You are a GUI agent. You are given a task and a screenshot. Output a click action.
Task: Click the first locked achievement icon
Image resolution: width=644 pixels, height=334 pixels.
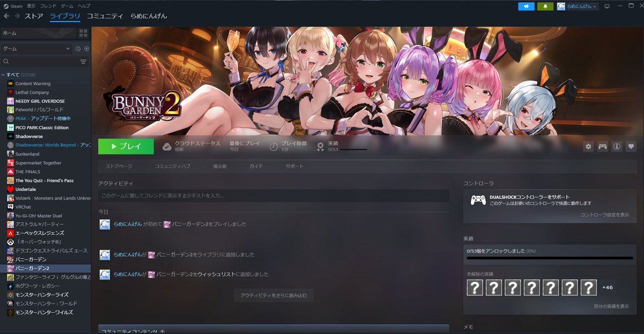tap(475, 287)
